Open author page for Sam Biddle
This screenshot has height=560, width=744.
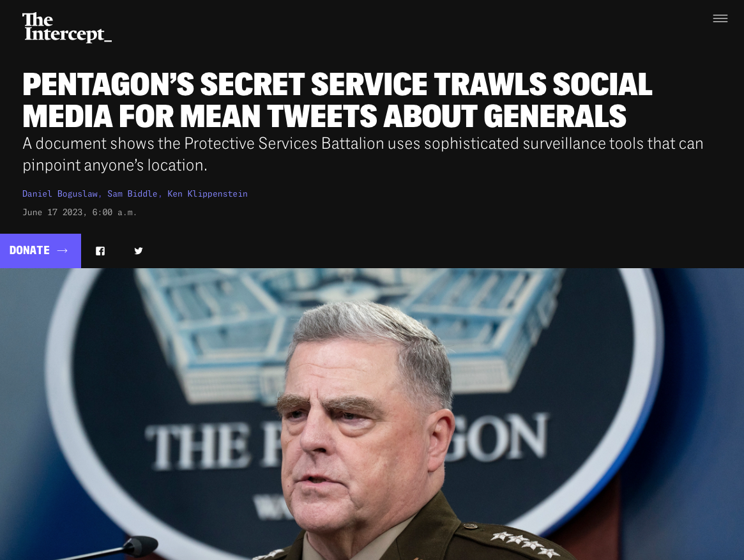(132, 193)
